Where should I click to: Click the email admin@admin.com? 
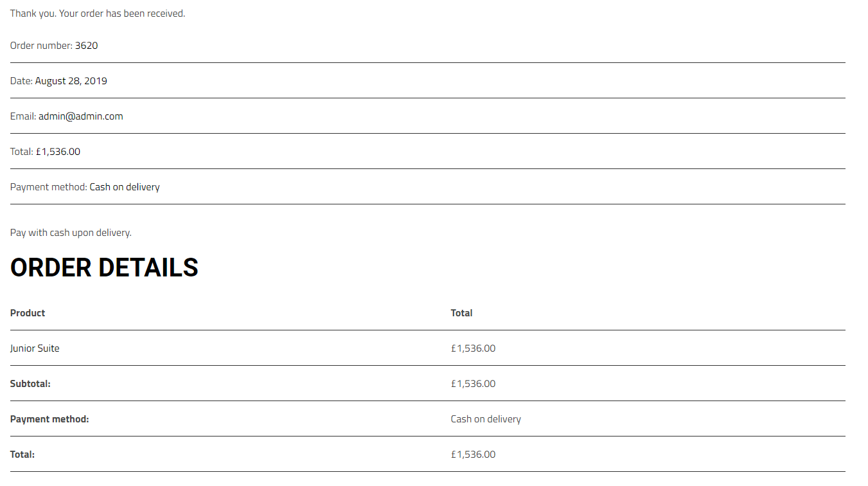(x=80, y=116)
